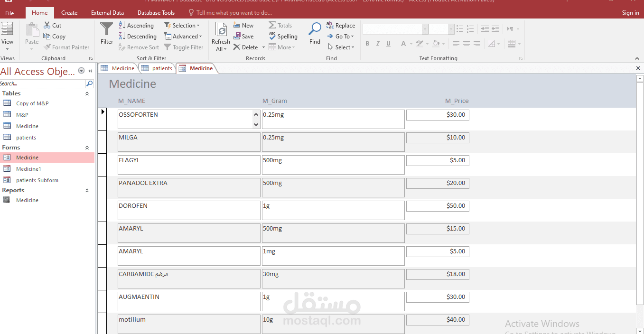Click the decrease indent icon
This screenshot has height=334, width=644.
[x=495, y=29]
